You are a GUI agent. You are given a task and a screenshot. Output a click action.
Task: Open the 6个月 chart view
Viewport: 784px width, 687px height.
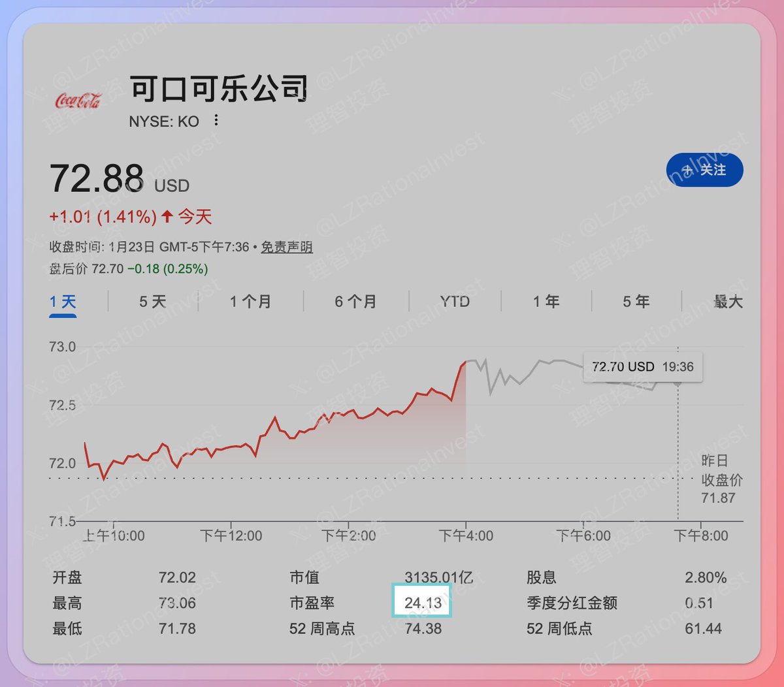click(x=354, y=301)
